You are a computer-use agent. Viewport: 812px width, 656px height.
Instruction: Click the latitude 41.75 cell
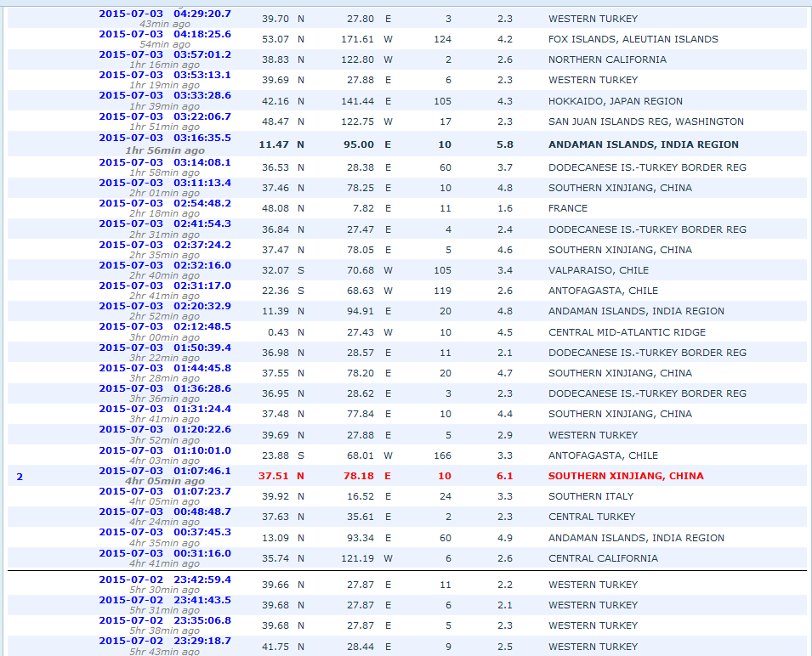(x=275, y=647)
